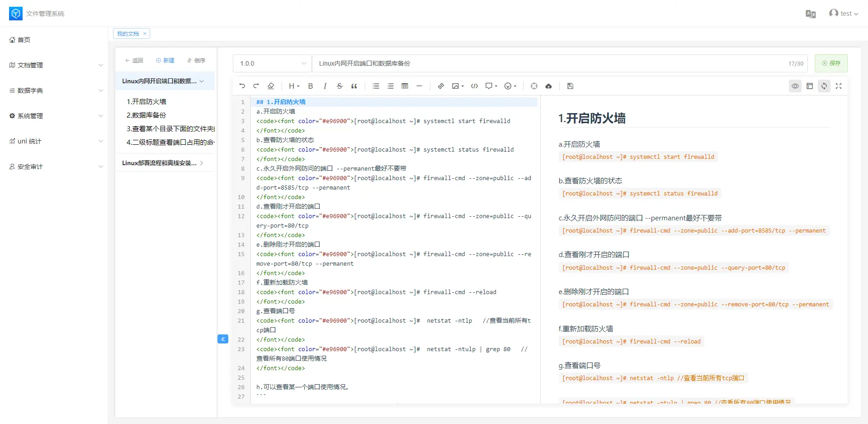
Task: Click the 新建 button
Action: click(165, 61)
